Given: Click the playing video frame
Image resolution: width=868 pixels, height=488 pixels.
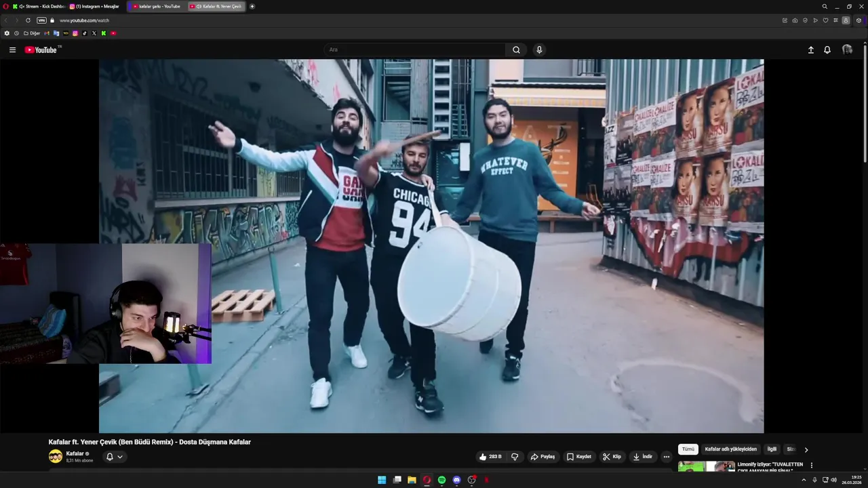Looking at the screenshot, I should coord(431,246).
